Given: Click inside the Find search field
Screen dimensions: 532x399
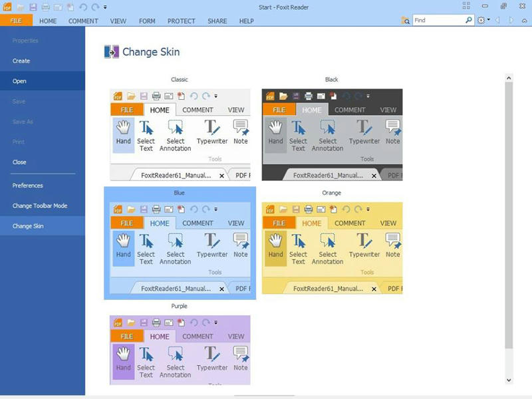Looking at the screenshot, I should (x=439, y=21).
